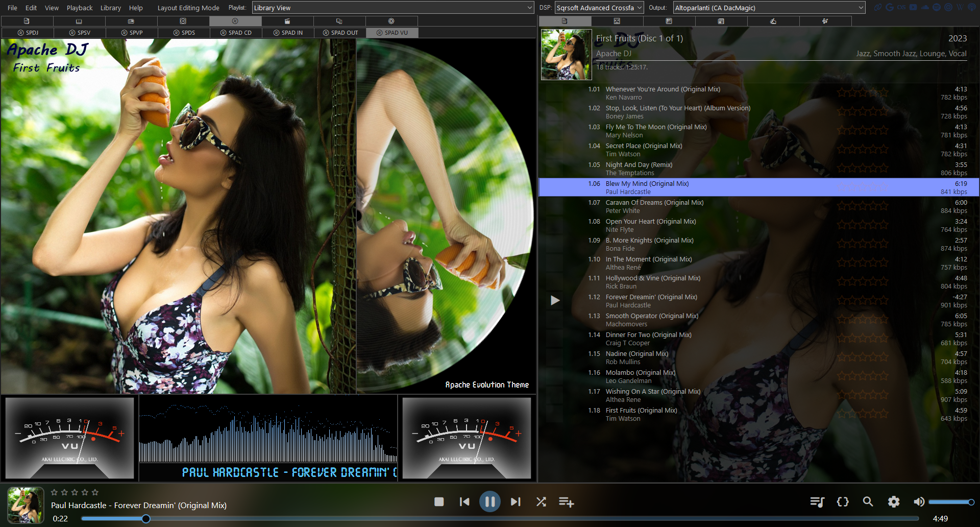
Task: Click the radio icon tab
Action: click(x=131, y=21)
